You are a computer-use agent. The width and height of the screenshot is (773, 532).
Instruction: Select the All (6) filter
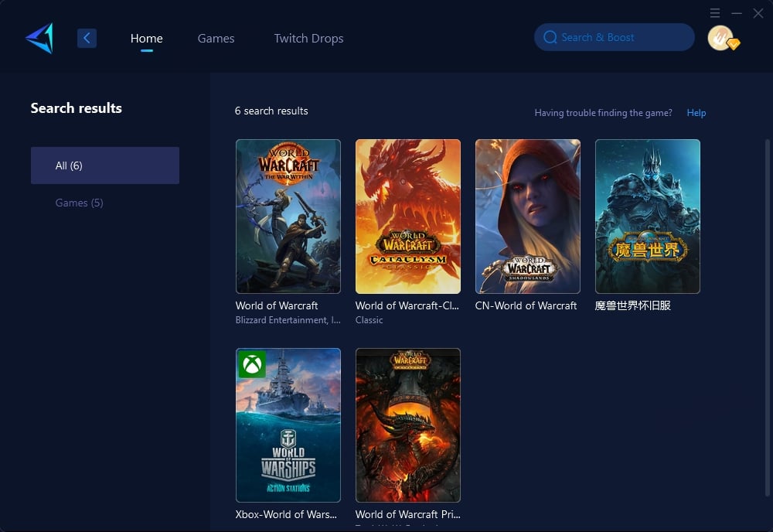point(105,165)
